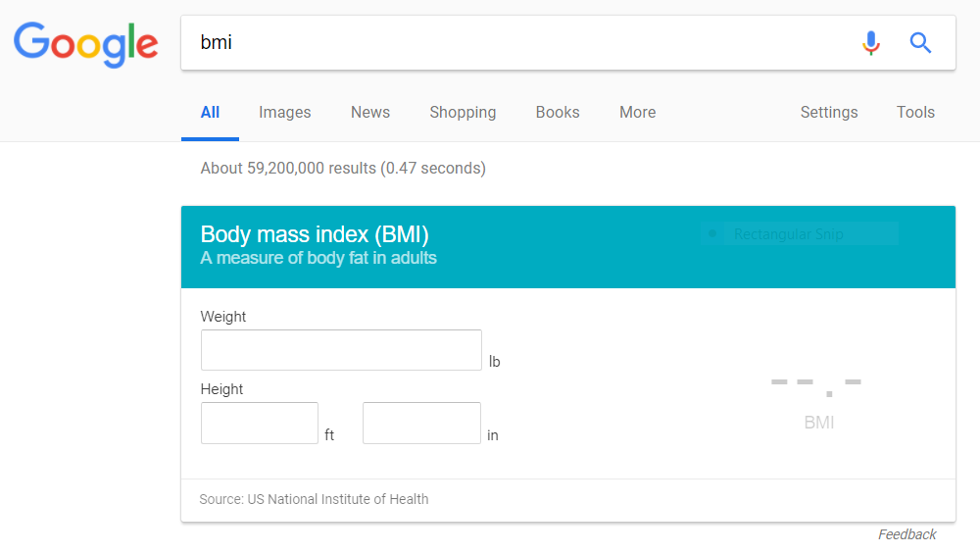Click the Height feet input field
980x554 pixels.
coord(260,424)
